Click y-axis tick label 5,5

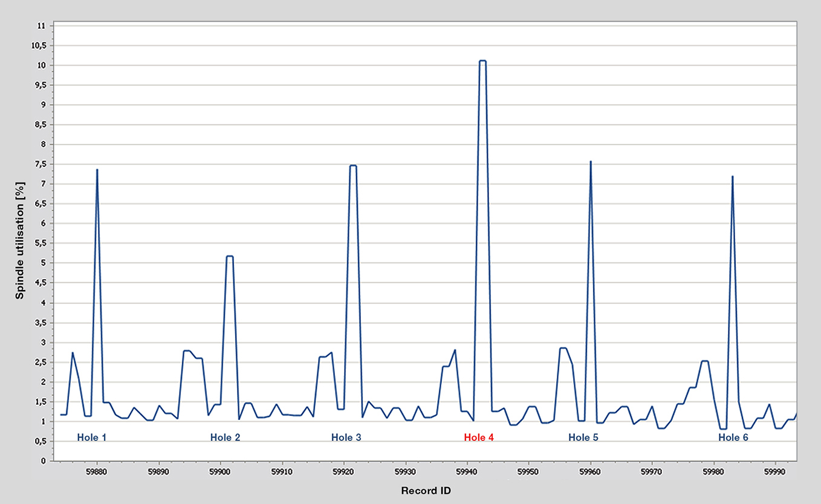(39, 244)
